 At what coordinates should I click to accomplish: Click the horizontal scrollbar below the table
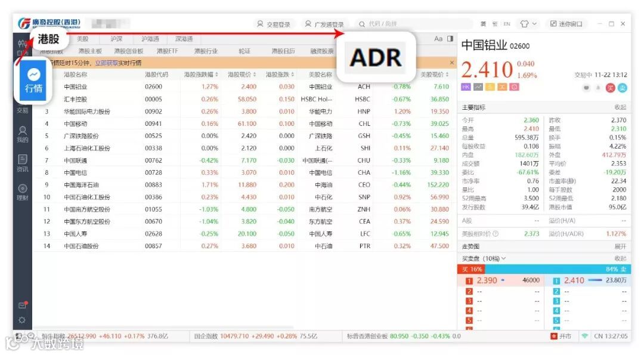pyautogui.click(x=165, y=328)
